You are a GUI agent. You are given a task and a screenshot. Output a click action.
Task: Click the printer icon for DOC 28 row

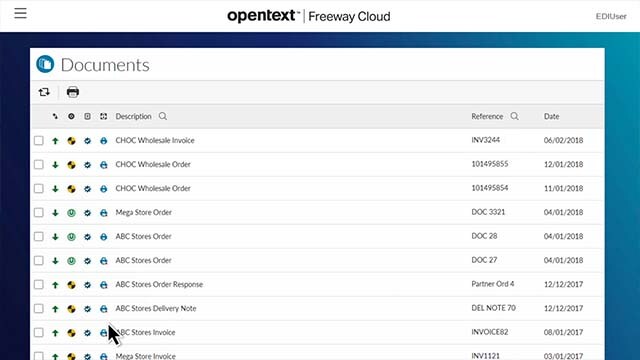(x=104, y=237)
